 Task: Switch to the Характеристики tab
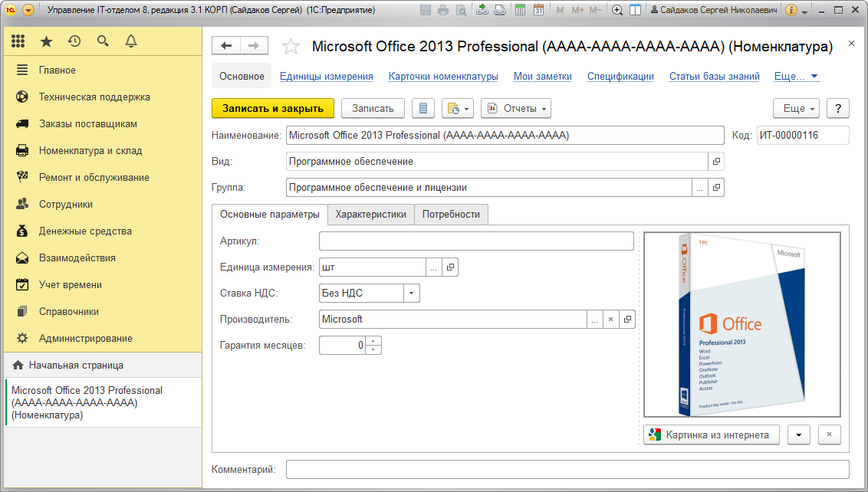click(371, 214)
